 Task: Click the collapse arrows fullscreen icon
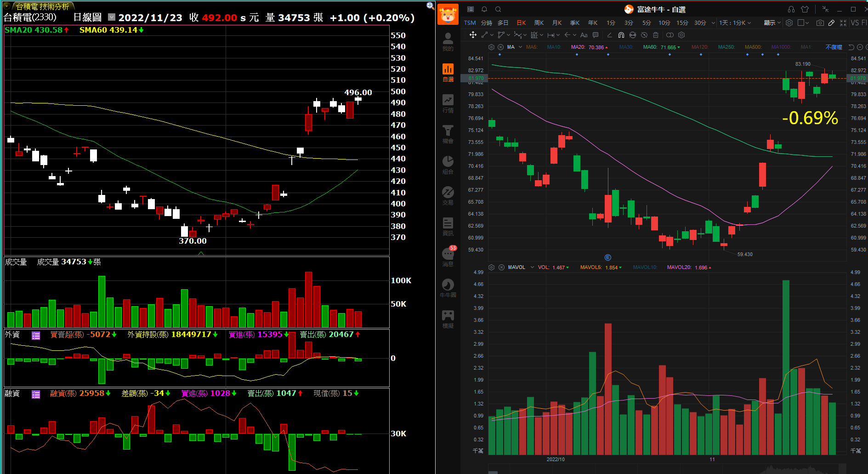click(843, 23)
